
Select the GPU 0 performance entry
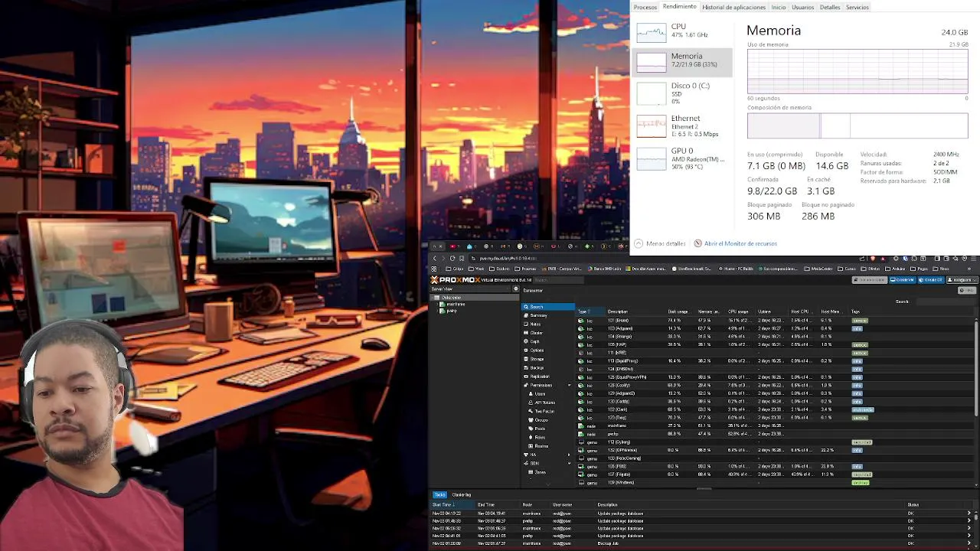tap(682, 158)
